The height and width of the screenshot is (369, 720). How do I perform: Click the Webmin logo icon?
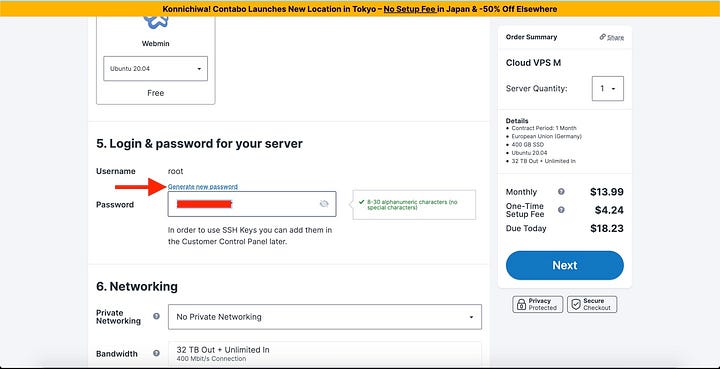click(156, 22)
